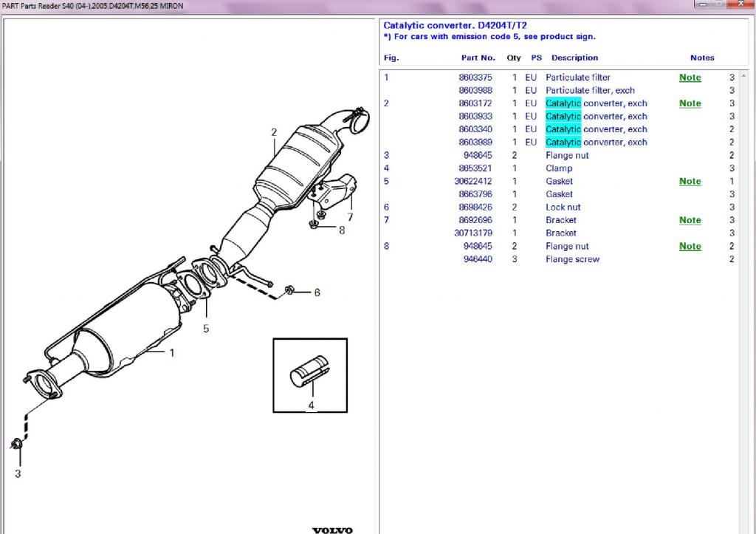Click the emission code 5 footnote text
Viewport: 756px width, 534px height.
pyautogui.click(x=489, y=37)
